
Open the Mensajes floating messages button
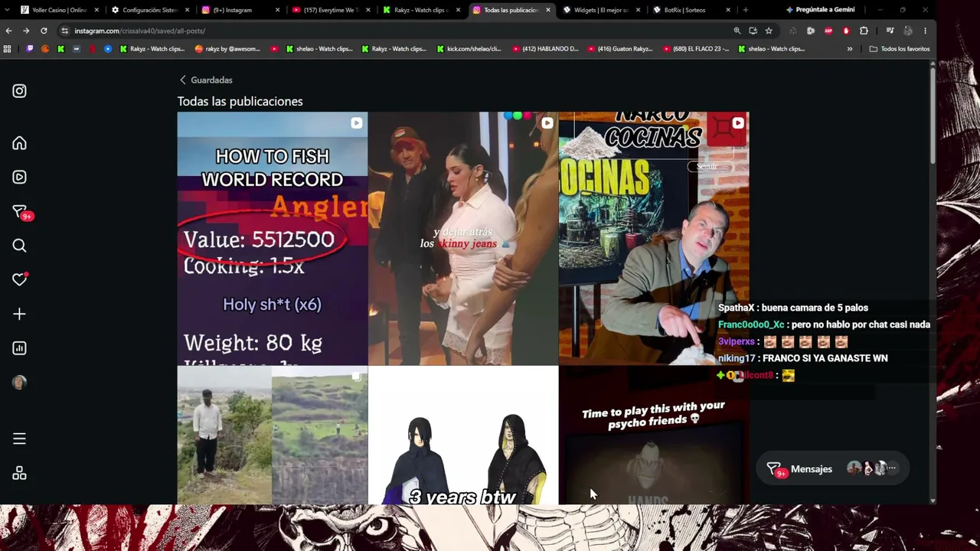pyautogui.click(x=832, y=468)
